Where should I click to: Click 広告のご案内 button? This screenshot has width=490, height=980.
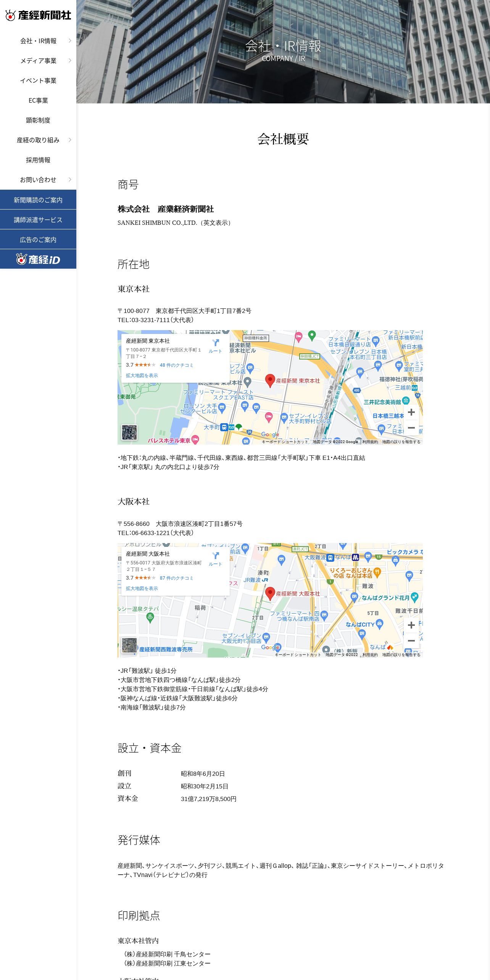38,239
